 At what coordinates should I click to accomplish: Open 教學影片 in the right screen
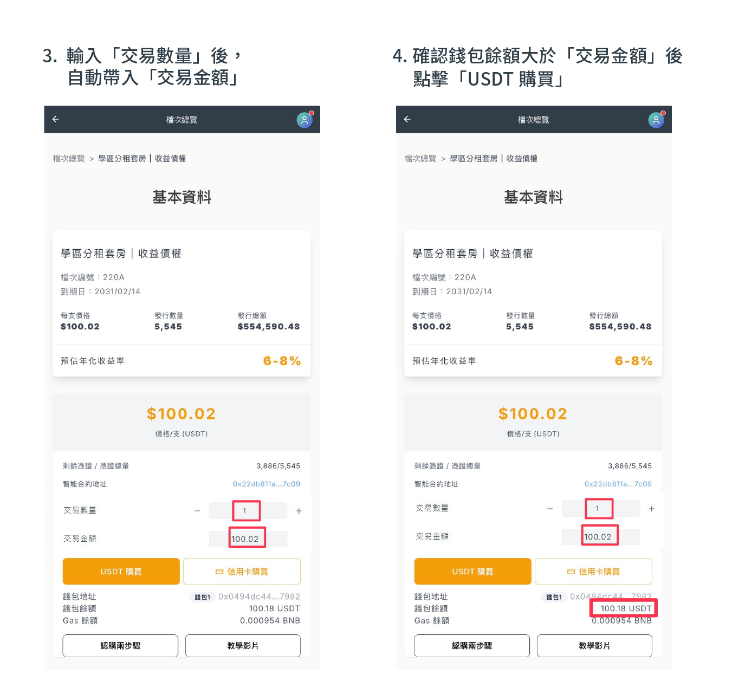pyautogui.click(x=594, y=646)
